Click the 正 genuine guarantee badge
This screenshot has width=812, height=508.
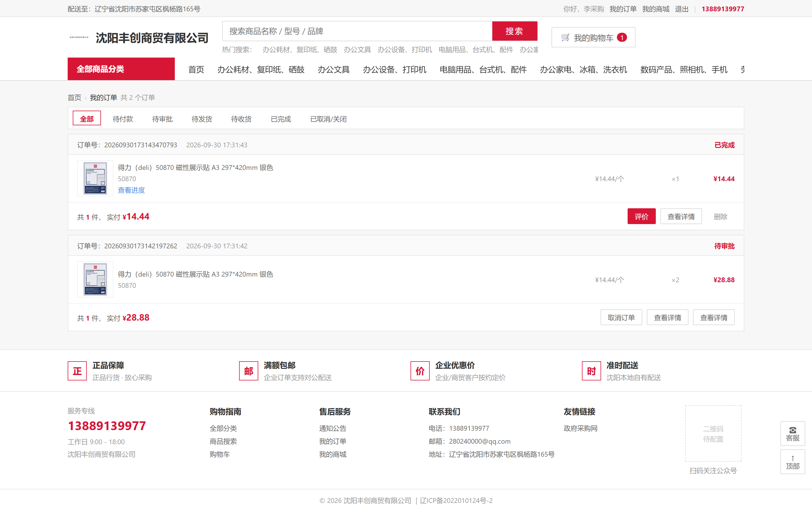(77, 371)
